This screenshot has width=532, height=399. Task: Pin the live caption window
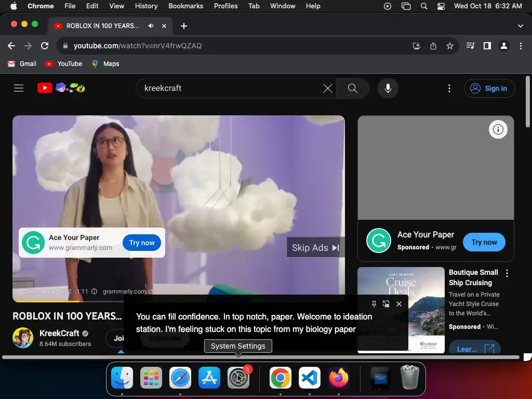click(x=374, y=304)
